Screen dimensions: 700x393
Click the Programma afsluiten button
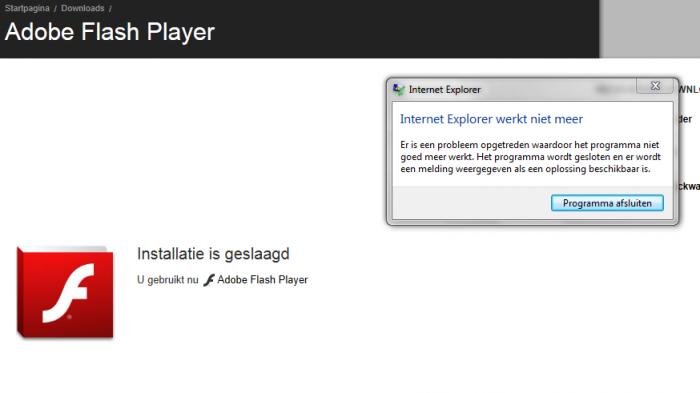(x=607, y=203)
